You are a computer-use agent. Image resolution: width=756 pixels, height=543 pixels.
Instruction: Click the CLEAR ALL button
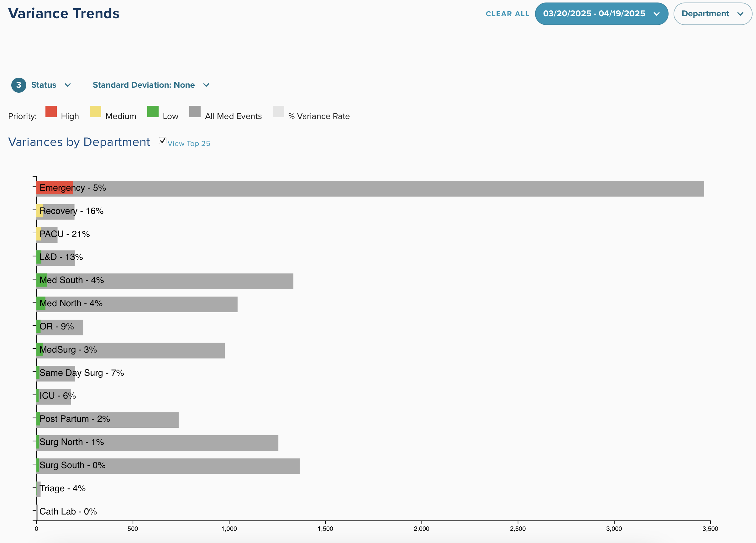(507, 14)
